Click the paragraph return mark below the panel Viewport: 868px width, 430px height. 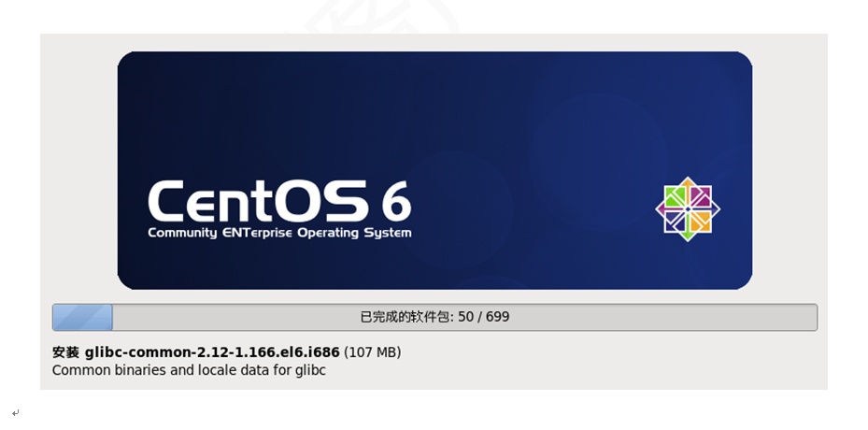16,413
